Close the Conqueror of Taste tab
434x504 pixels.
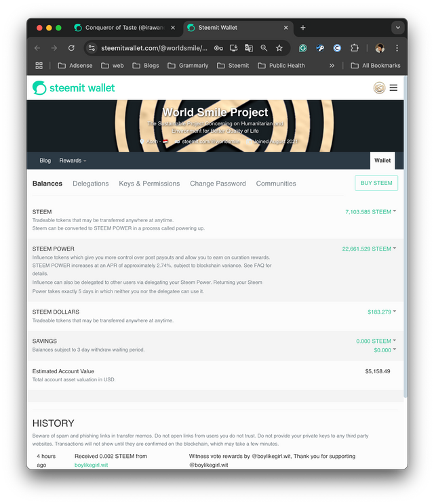[173, 28]
